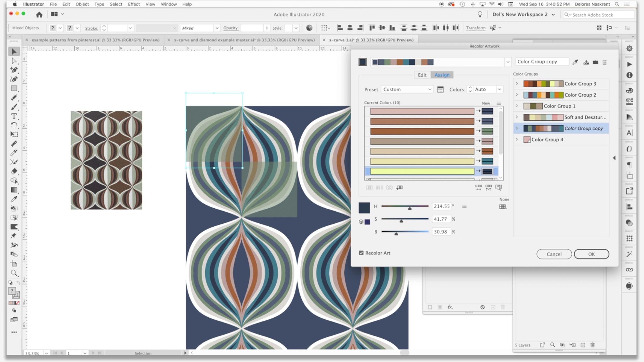Viewport: 644px width, 362px height.
Task: Select the Type tool
Action: [14, 116]
